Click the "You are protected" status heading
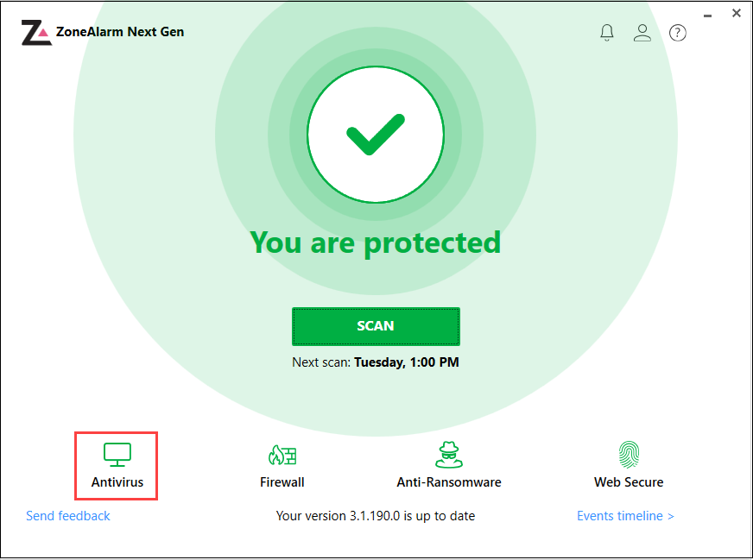 376,242
